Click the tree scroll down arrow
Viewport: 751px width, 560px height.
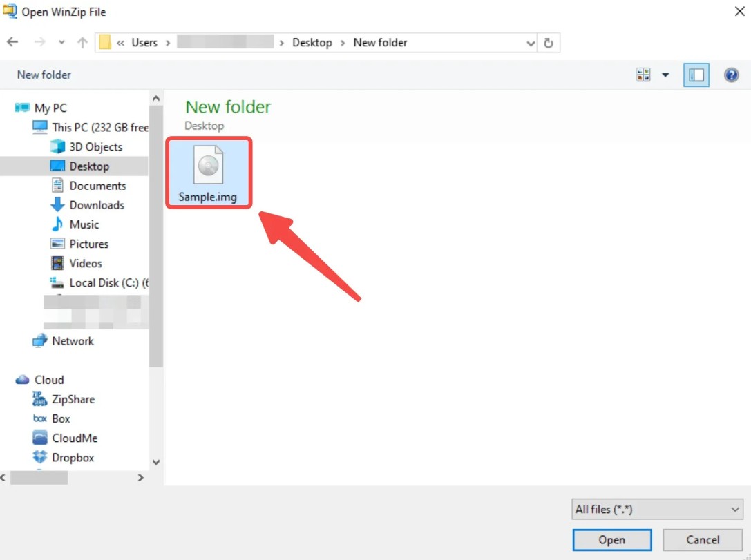(x=155, y=463)
